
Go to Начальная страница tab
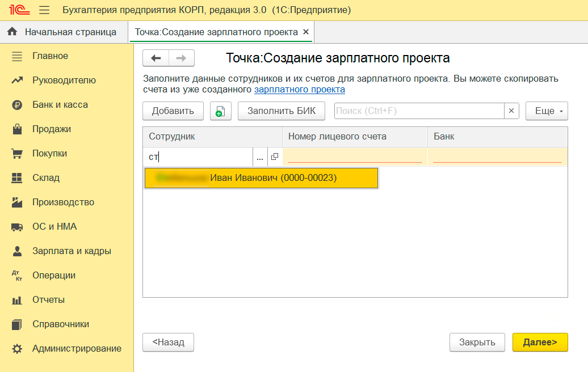tap(64, 32)
